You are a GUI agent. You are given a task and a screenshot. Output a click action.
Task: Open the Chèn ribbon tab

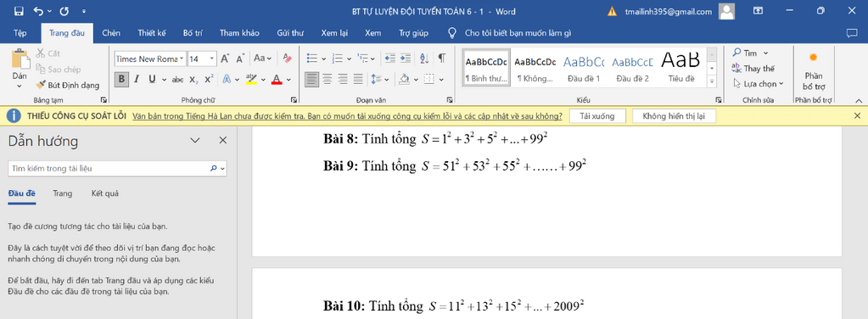(x=111, y=33)
